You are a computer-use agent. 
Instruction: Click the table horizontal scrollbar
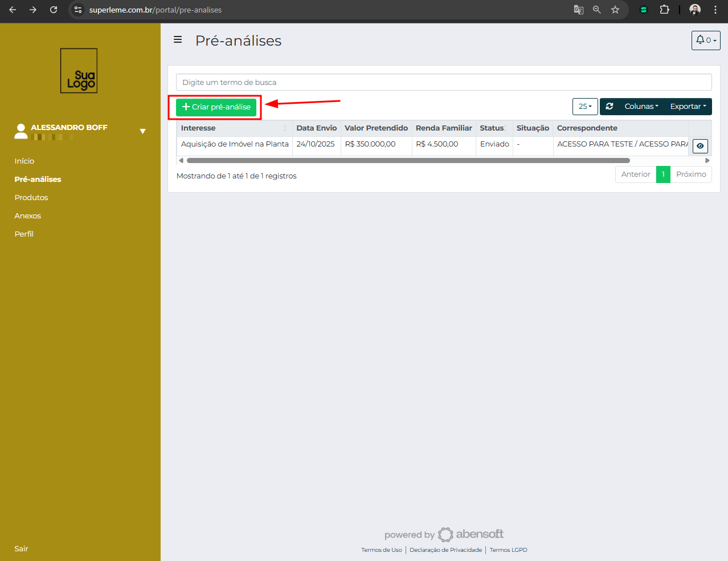click(408, 161)
